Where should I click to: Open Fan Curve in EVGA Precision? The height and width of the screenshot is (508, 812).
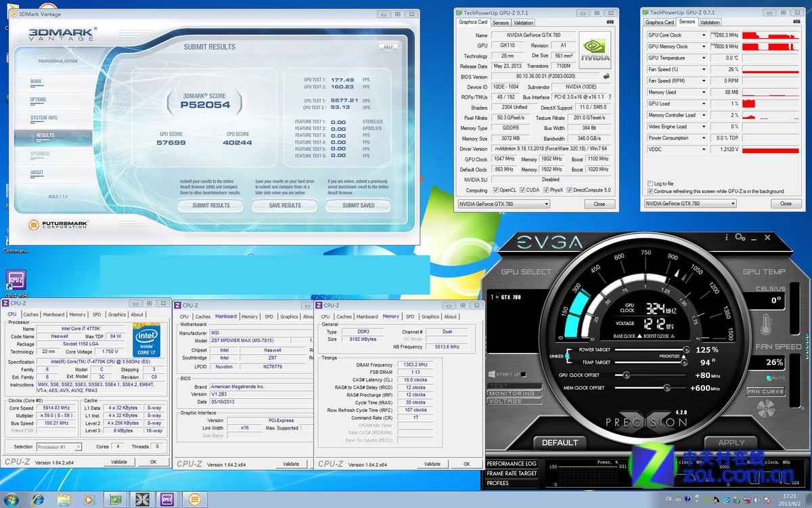[765, 391]
